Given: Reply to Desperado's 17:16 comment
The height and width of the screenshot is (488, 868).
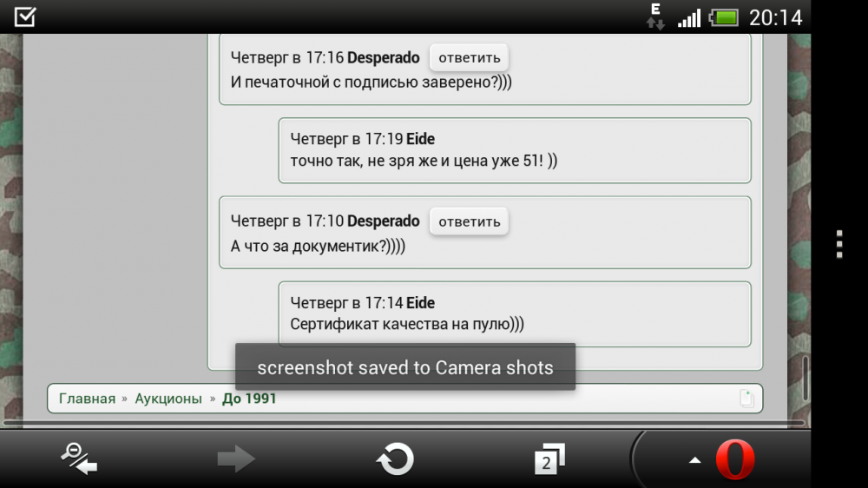Looking at the screenshot, I should (x=469, y=57).
